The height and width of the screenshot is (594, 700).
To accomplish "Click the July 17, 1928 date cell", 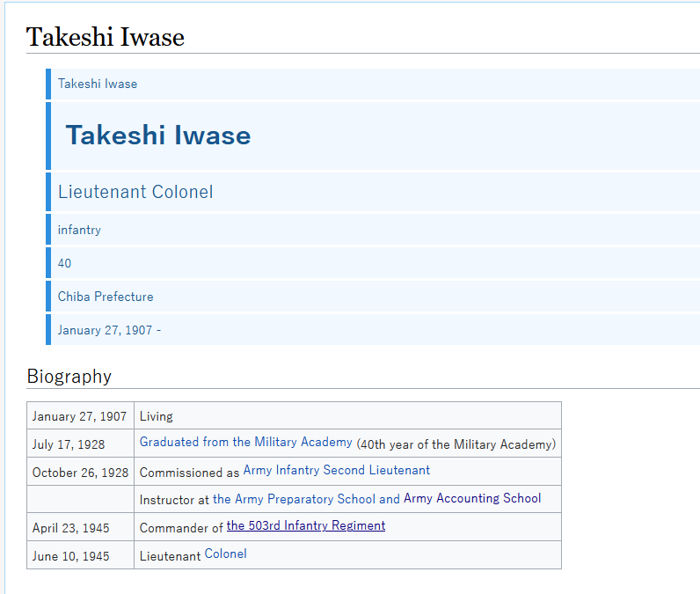I will point(69,444).
